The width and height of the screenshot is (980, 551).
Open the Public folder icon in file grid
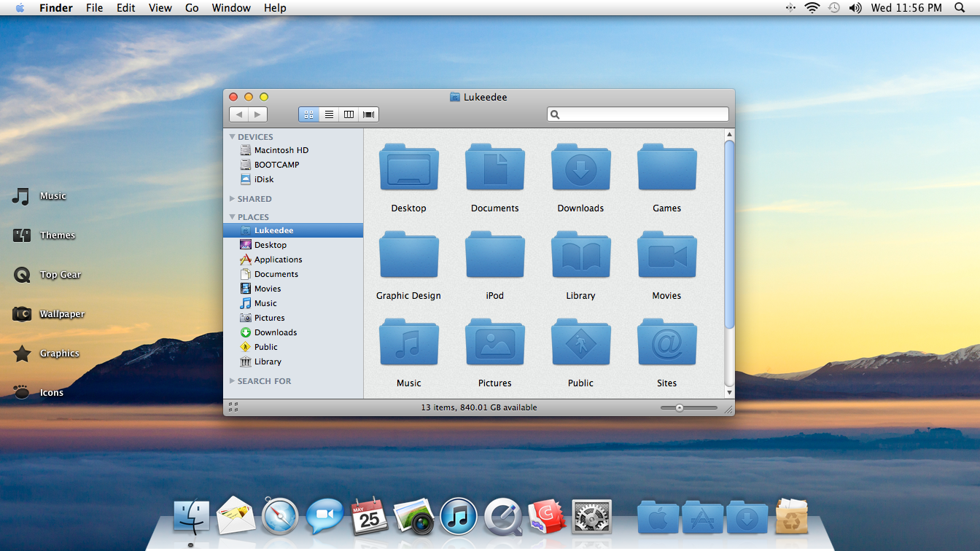click(580, 342)
